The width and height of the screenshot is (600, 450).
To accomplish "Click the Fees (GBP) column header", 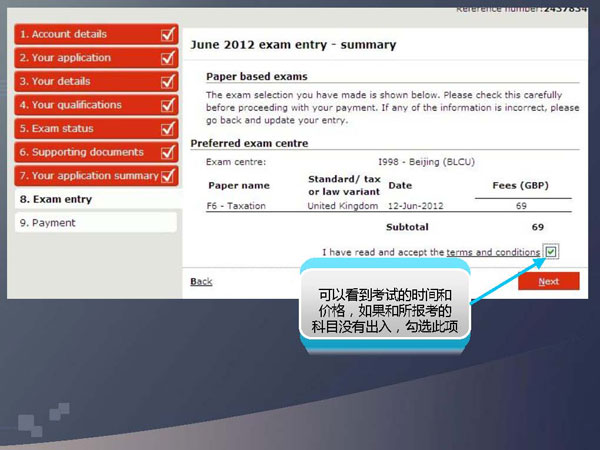I will coord(520,185).
